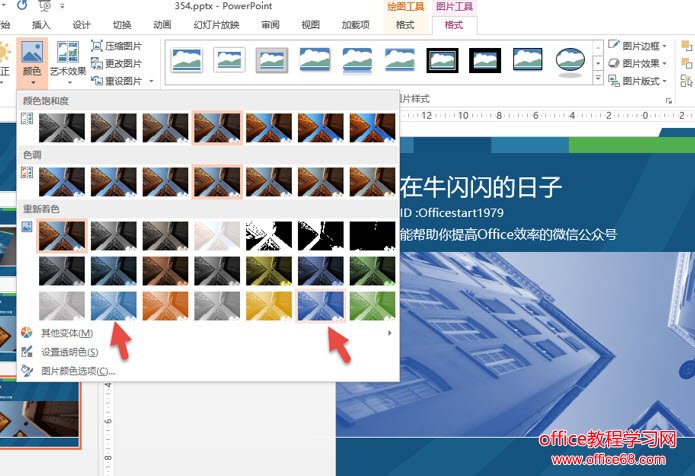
Task: Open the 颜色 (Color) dropdown button
Action: coord(32,62)
